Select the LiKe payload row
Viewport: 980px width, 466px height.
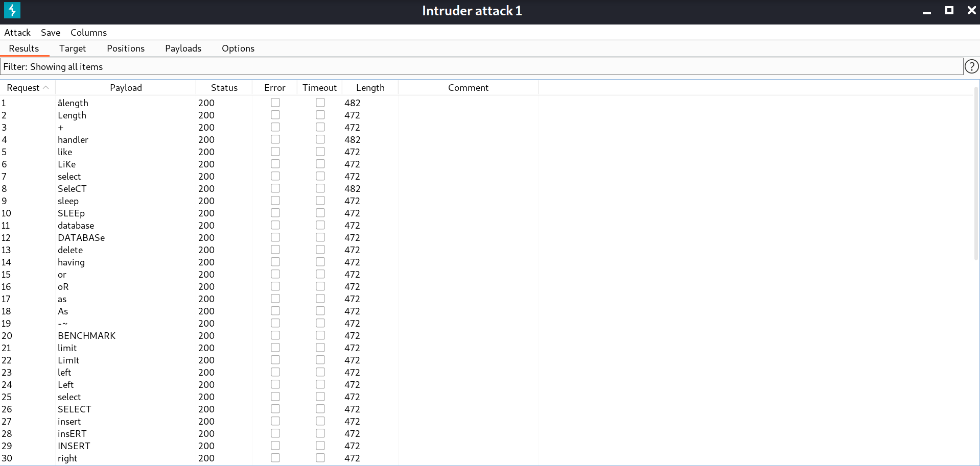point(67,164)
